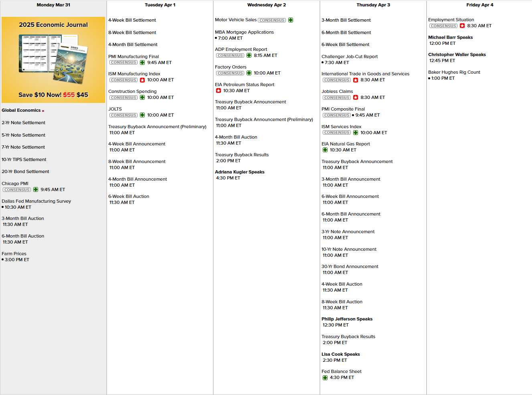The height and width of the screenshot is (395, 532).
Task: Select the Baker Hughes Rig Count event
Action: [454, 73]
